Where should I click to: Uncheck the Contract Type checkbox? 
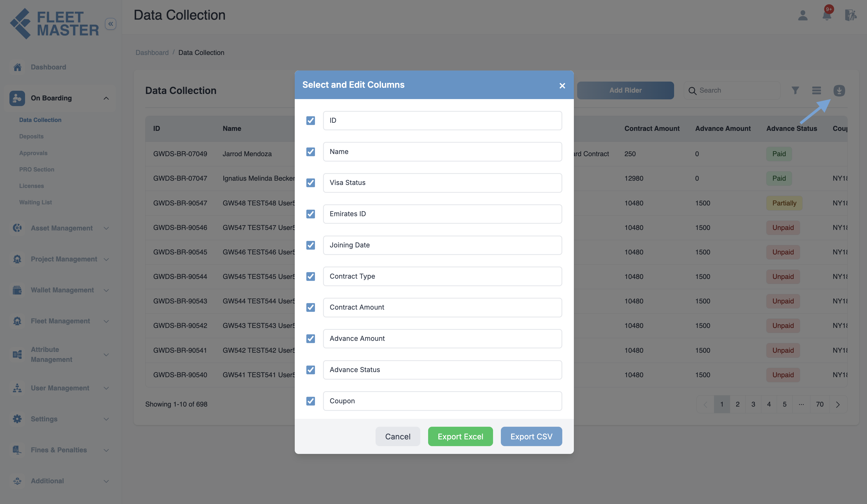311,276
